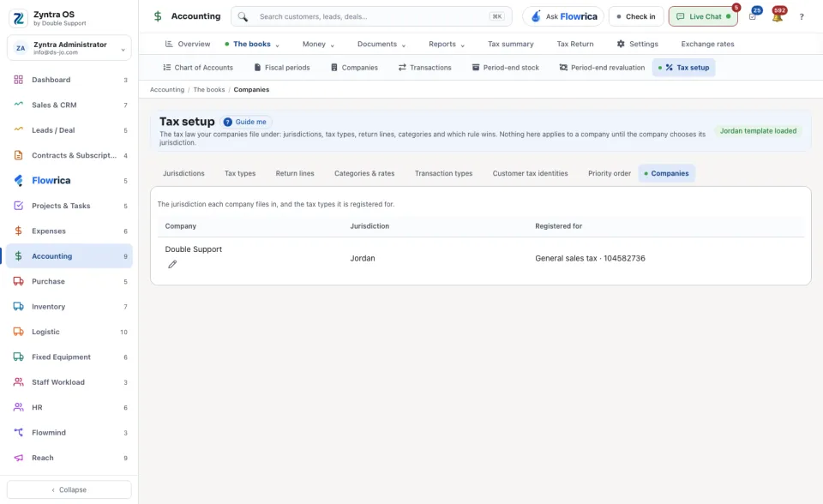Switch to Priority order tab
Screen dimensions: 823x504
click(610, 174)
